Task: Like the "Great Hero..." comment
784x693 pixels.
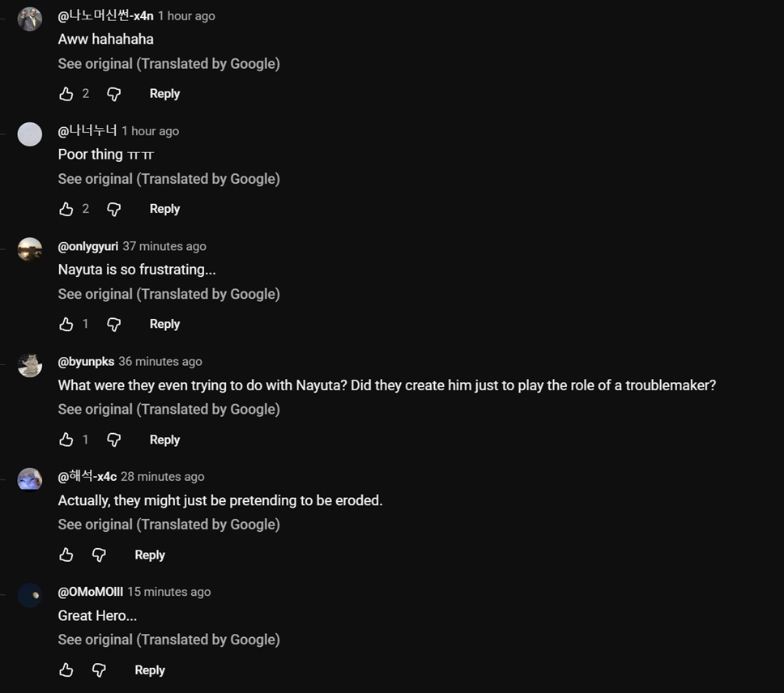Action: [66, 670]
